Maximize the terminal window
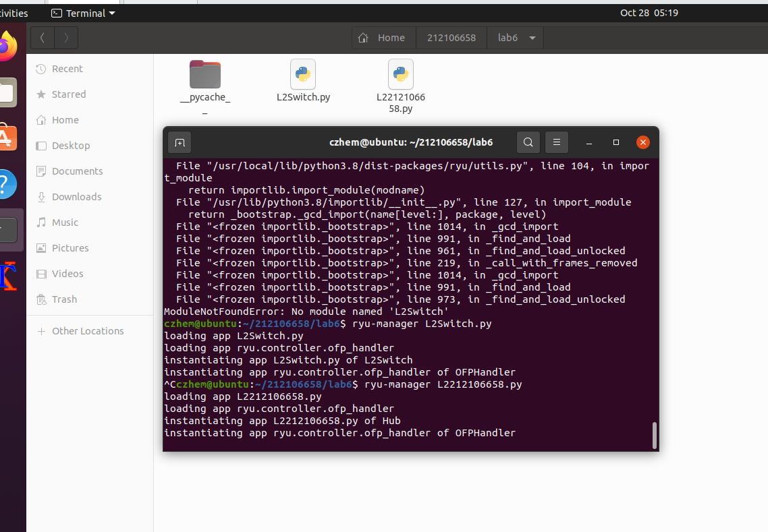Image resolution: width=768 pixels, height=532 pixels. [x=616, y=142]
